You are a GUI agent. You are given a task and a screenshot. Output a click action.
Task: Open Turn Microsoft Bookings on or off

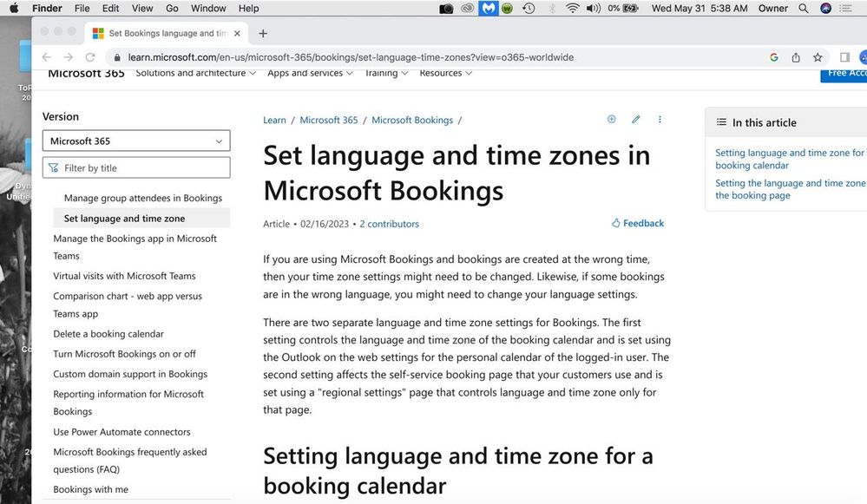coord(124,354)
